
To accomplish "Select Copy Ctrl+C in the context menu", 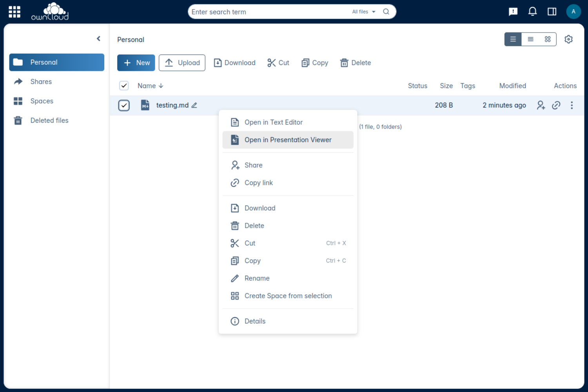I will click(x=288, y=261).
